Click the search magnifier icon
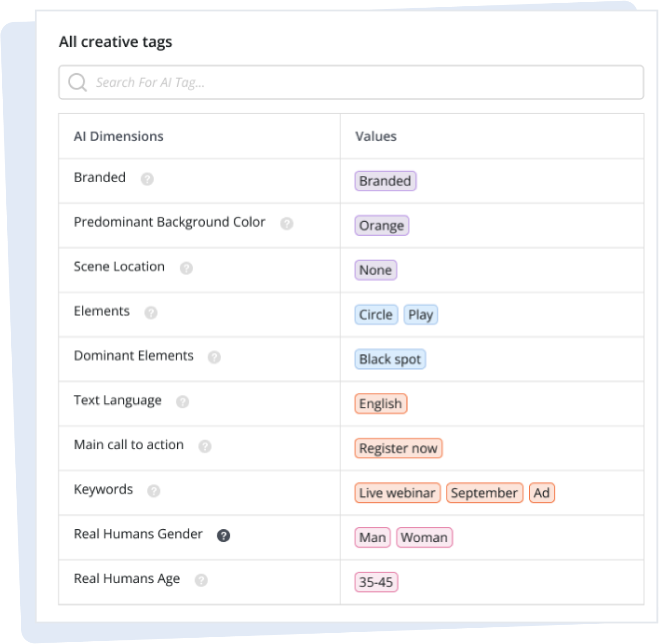 77,82
